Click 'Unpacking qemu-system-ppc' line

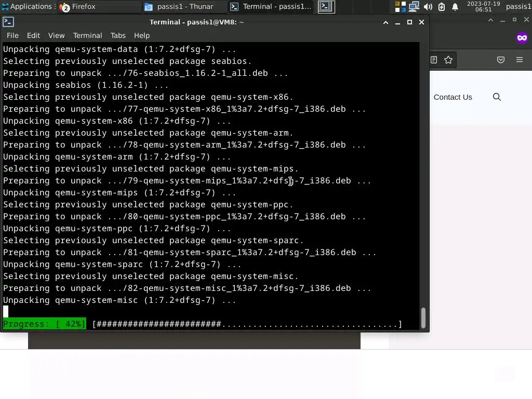(117, 229)
